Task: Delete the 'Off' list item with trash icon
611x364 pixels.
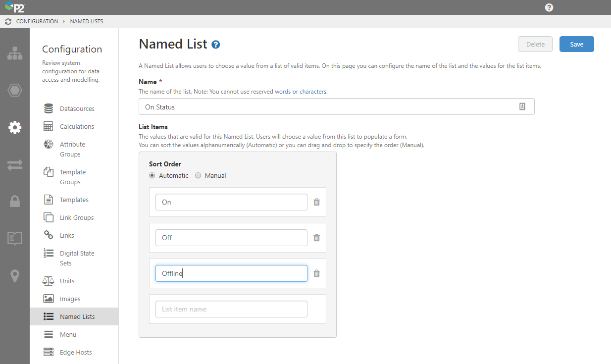Action: point(317,238)
